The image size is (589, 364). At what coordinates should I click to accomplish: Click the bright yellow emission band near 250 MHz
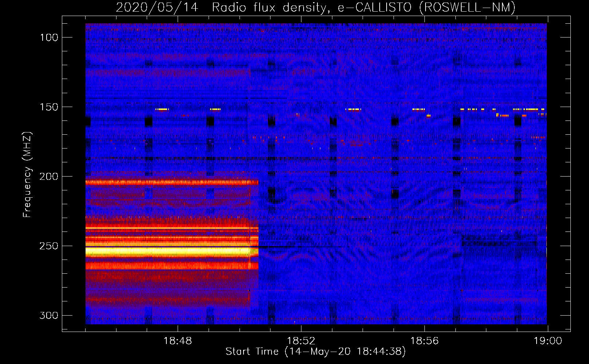[172, 251]
